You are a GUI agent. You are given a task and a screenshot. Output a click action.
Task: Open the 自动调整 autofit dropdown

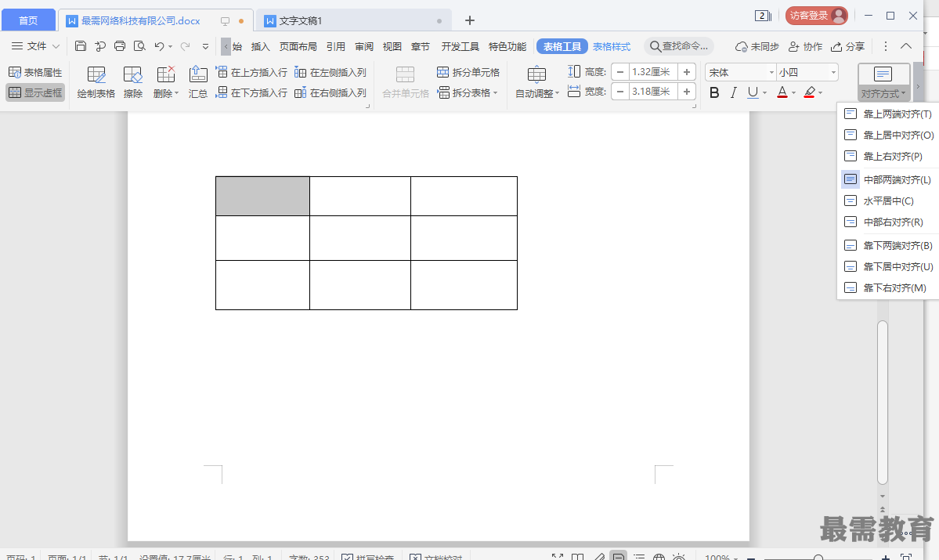[x=537, y=82]
